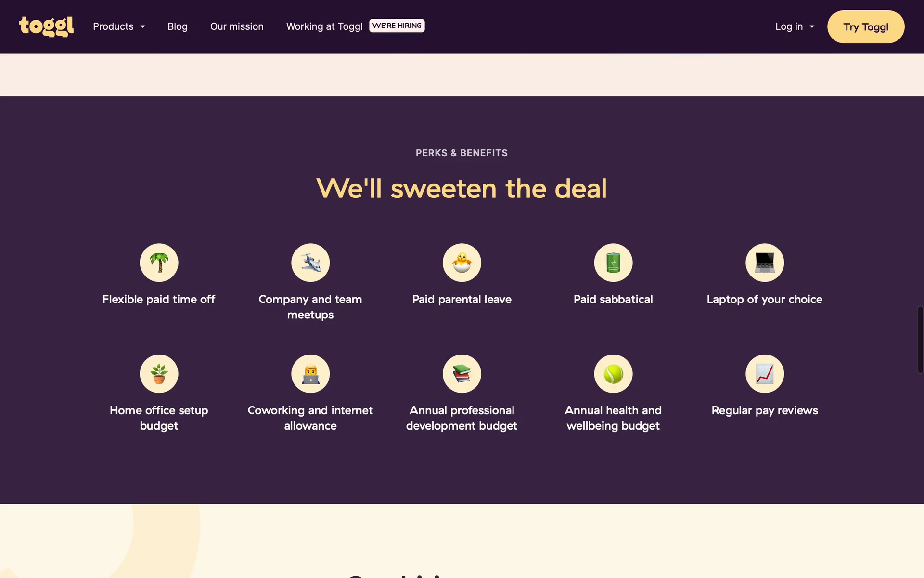
Task: Click the green battery sabbatical icon
Action: (613, 263)
